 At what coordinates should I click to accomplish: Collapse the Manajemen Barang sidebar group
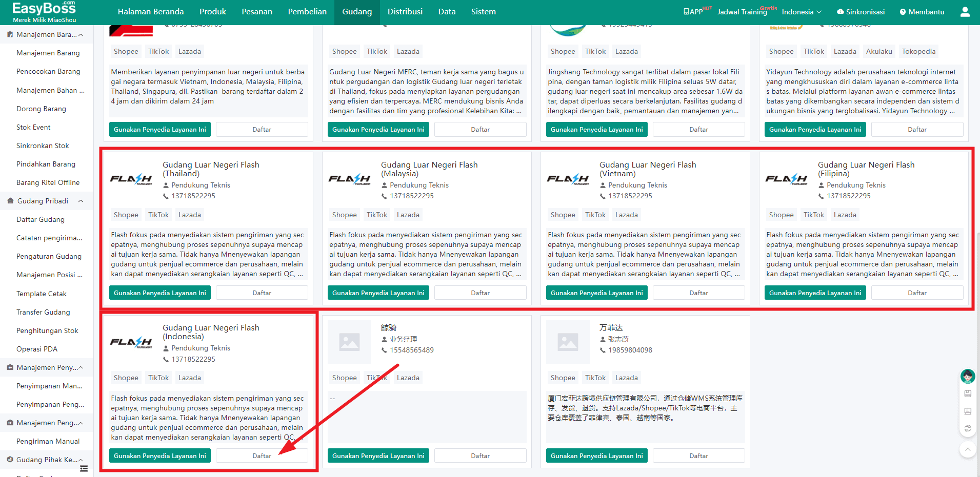tap(81, 34)
